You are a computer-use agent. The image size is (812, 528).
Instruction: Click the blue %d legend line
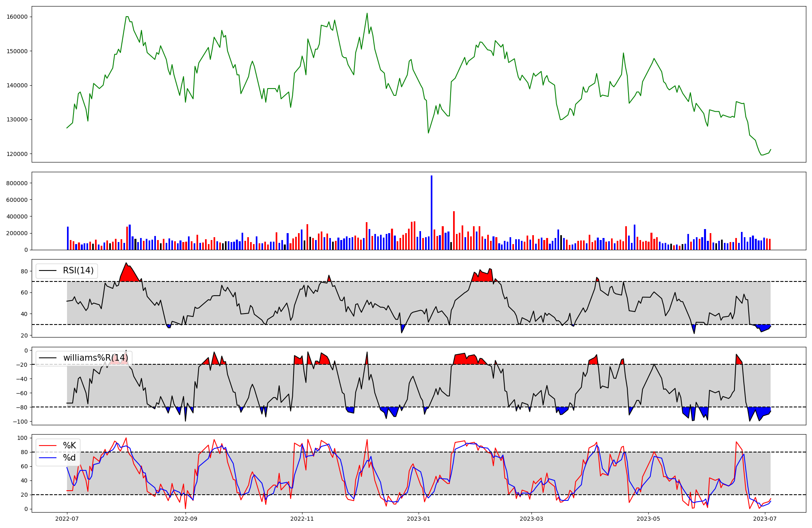point(48,458)
